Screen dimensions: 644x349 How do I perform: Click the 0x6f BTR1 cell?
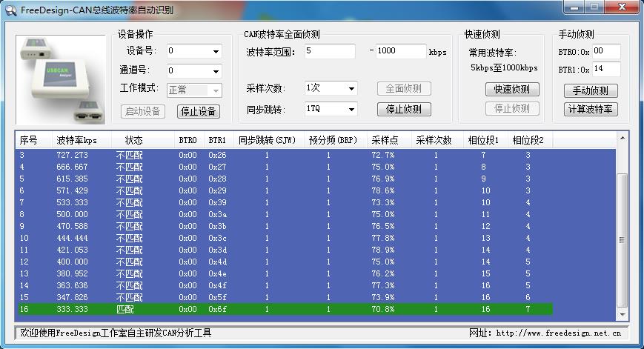coord(217,309)
